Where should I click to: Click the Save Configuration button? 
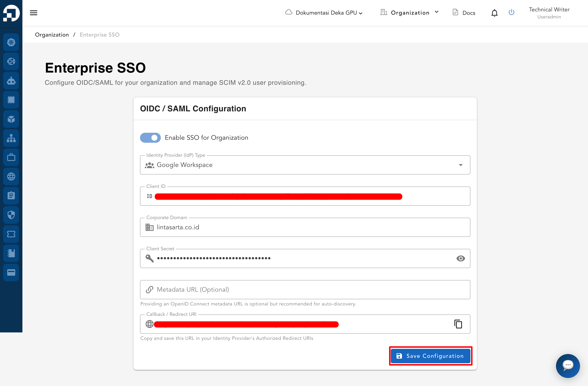430,356
